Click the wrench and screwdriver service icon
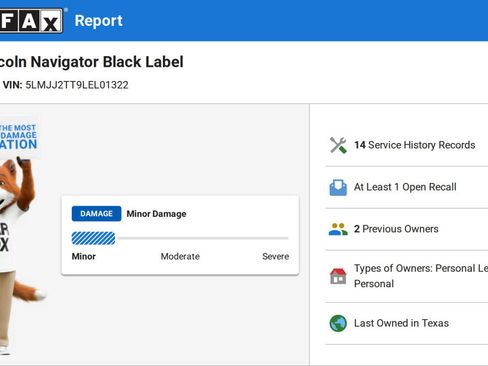Image resolution: width=488 pixels, height=366 pixels. (338, 145)
